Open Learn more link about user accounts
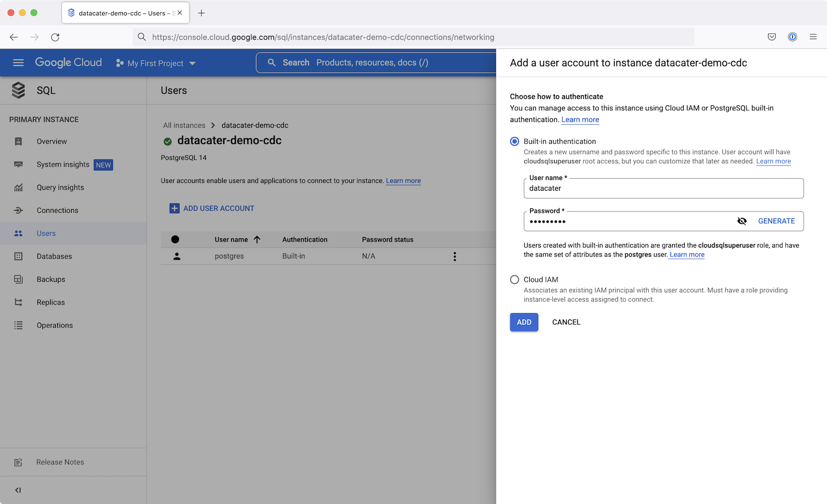This screenshot has width=827, height=504. (403, 181)
